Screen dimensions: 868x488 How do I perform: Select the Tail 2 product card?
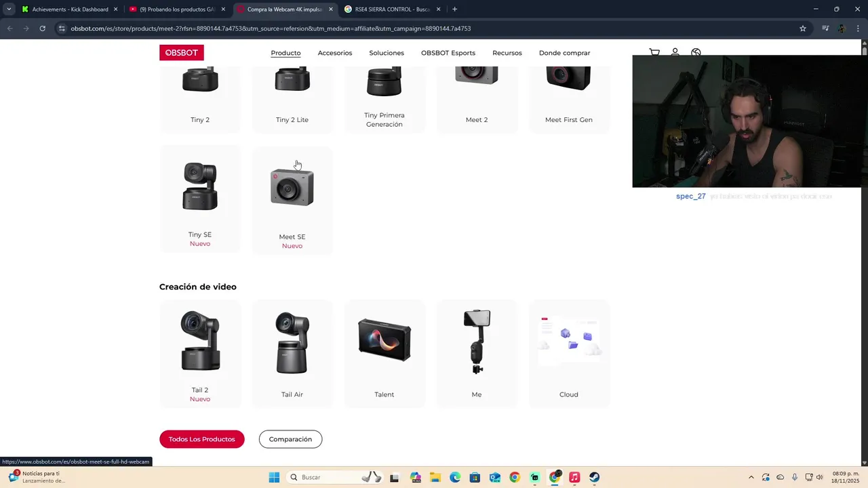200,354
